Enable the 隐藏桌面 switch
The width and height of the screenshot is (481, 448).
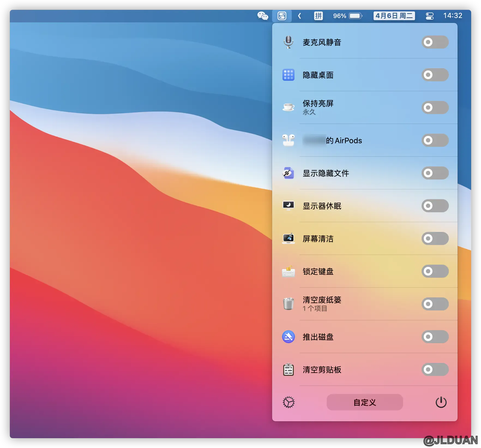point(435,75)
